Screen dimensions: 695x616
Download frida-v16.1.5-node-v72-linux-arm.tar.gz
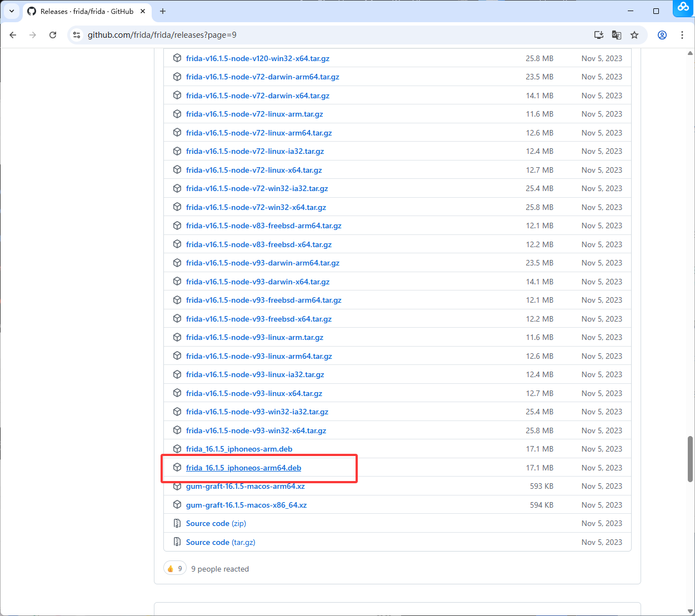pyautogui.click(x=254, y=114)
